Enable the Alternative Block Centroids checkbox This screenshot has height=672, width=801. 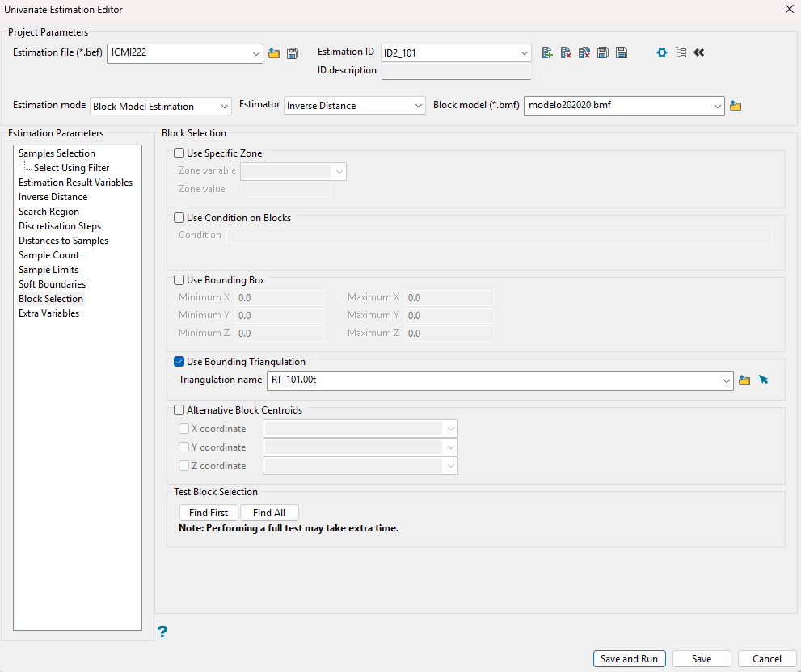179,410
